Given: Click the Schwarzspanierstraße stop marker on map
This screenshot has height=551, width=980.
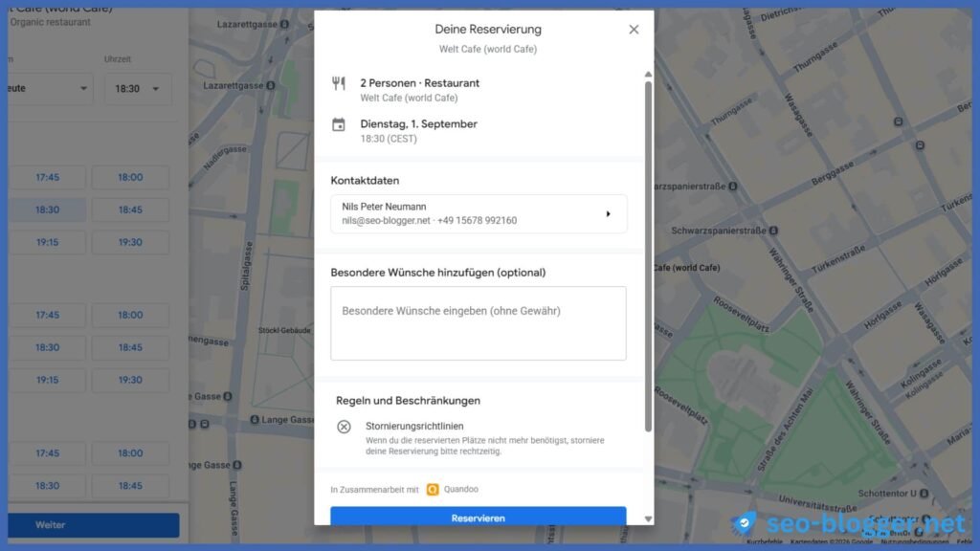Looking at the screenshot, I should [x=773, y=231].
